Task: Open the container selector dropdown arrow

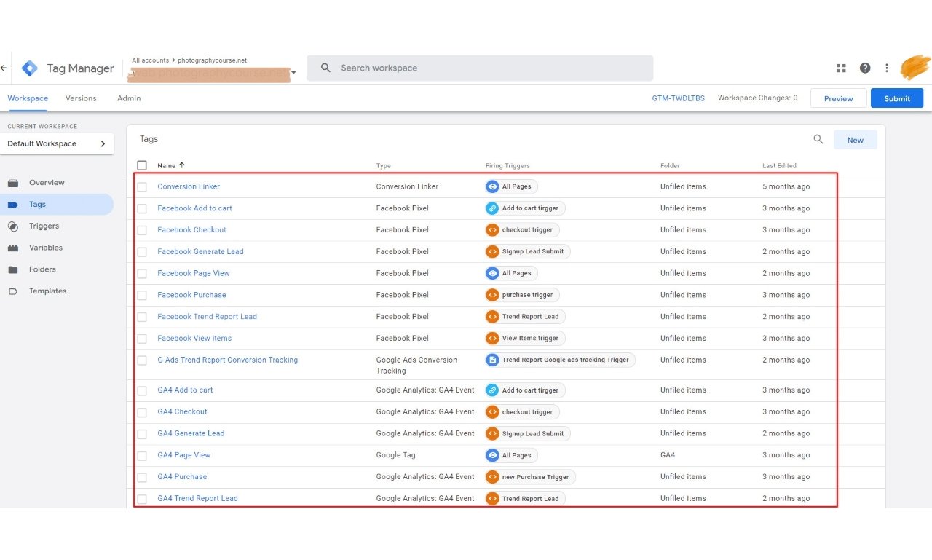Action: coord(293,73)
